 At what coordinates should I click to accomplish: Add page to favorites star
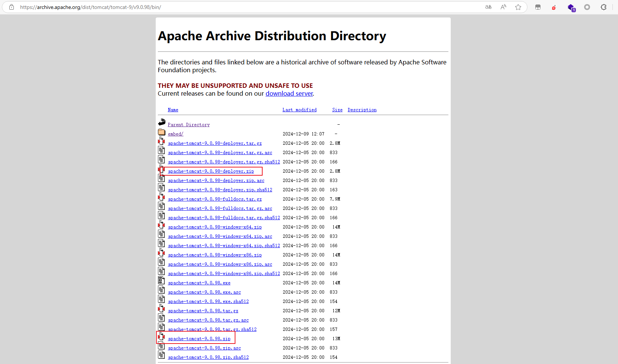click(518, 7)
